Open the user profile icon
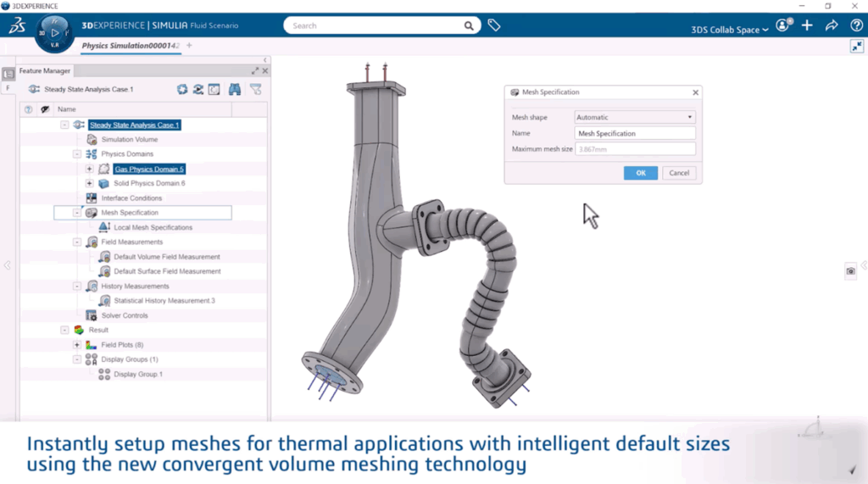This screenshot has height=484, width=868. [x=782, y=25]
